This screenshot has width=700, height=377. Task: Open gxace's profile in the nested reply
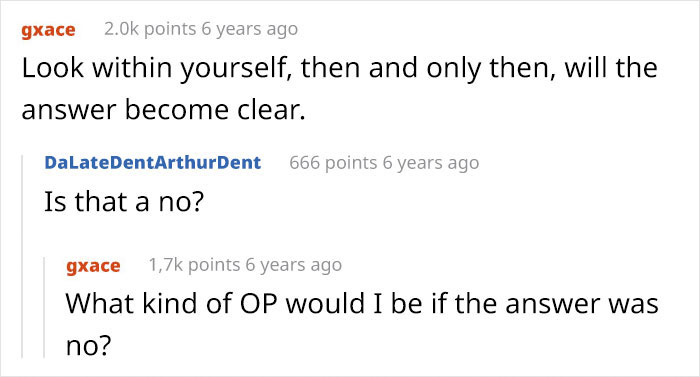pyautogui.click(x=93, y=266)
